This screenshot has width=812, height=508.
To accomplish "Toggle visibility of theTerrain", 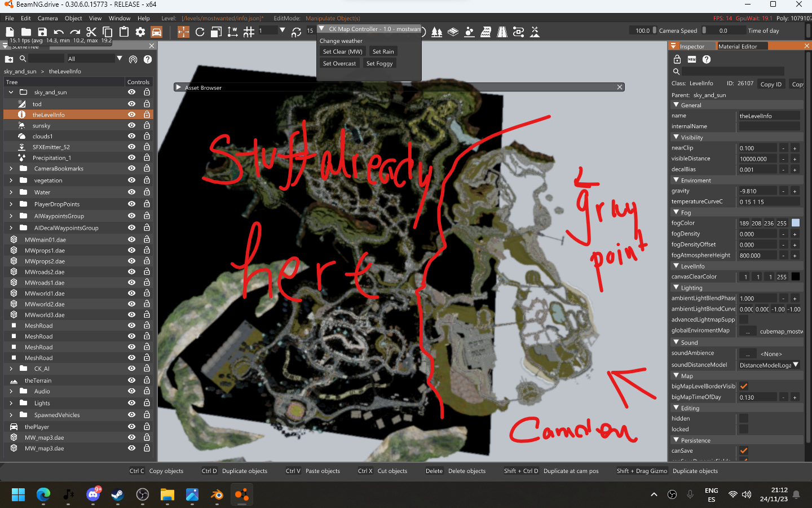I will tap(131, 380).
